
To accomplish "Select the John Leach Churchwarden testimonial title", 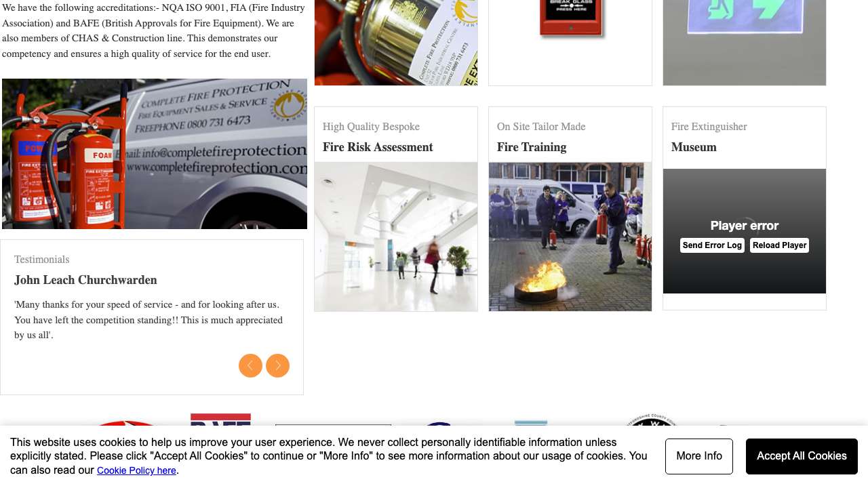I will [85, 280].
